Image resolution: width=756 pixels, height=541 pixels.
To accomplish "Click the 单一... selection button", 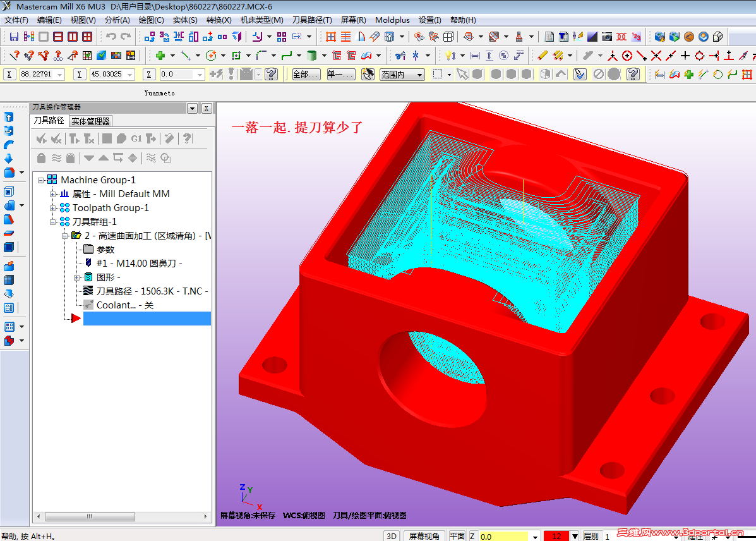I will click(x=341, y=75).
